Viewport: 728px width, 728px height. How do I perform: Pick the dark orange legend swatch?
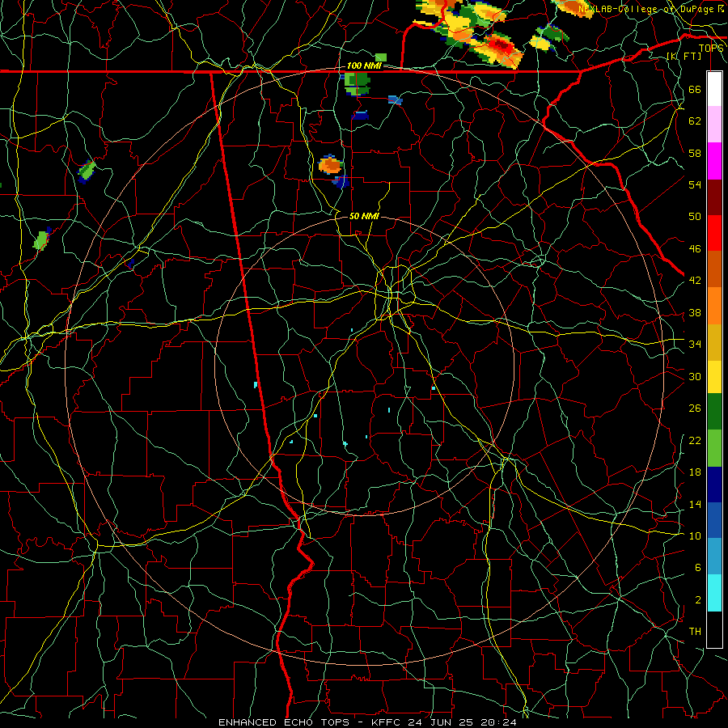(x=714, y=269)
